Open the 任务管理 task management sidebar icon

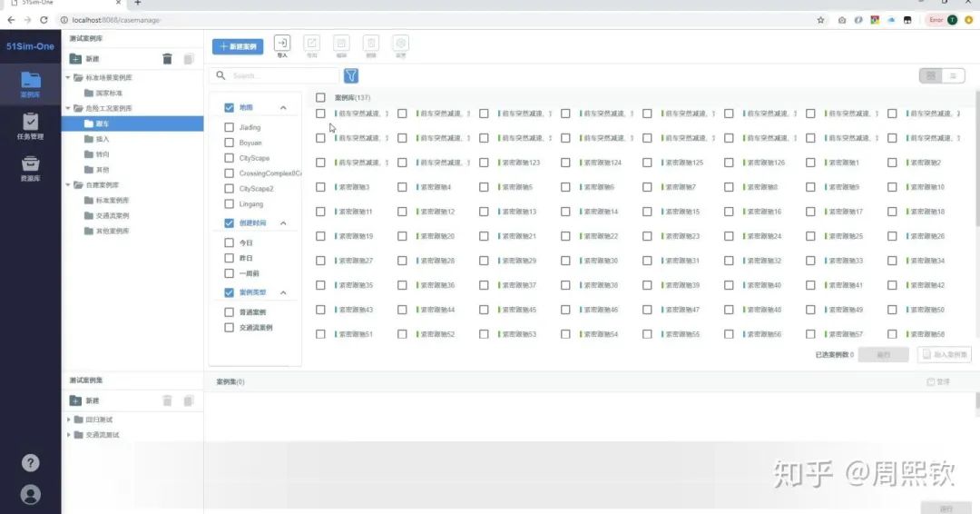tap(30, 125)
